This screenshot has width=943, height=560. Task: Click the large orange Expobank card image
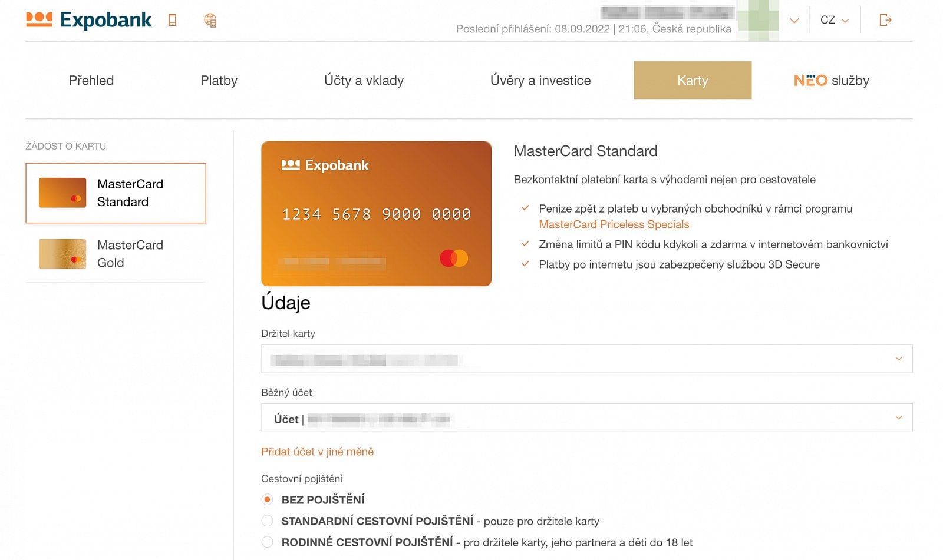376,214
